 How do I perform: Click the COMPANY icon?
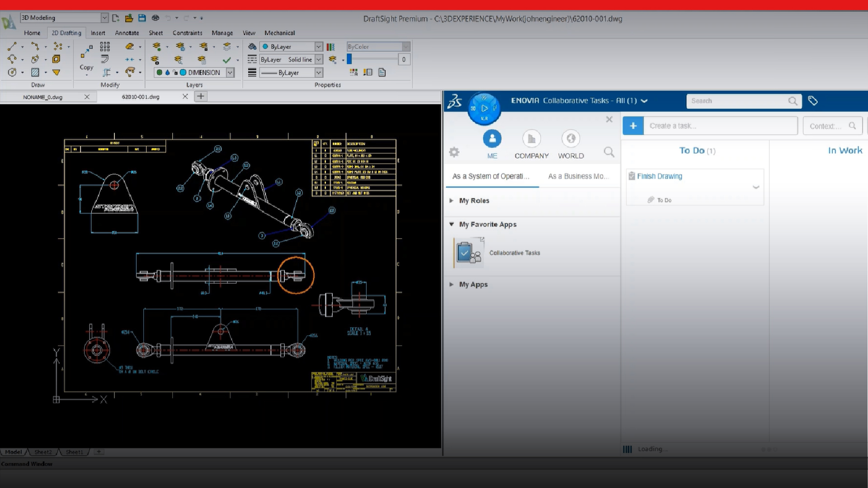[x=532, y=138]
